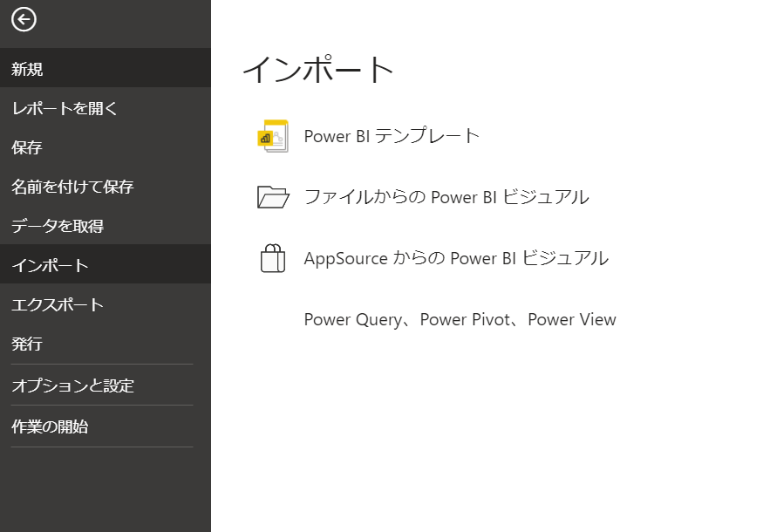Open the レポートを開く menu item
This screenshot has height=532, width=770.
(106, 107)
